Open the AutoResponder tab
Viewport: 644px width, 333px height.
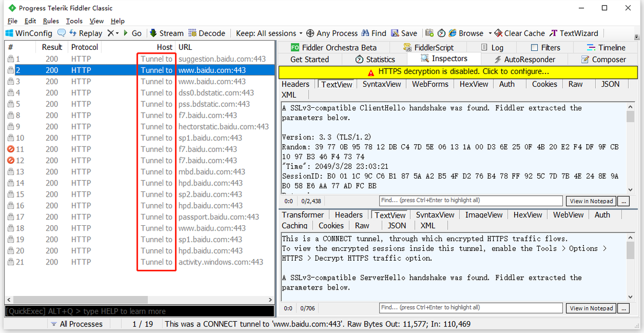coord(524,60)
